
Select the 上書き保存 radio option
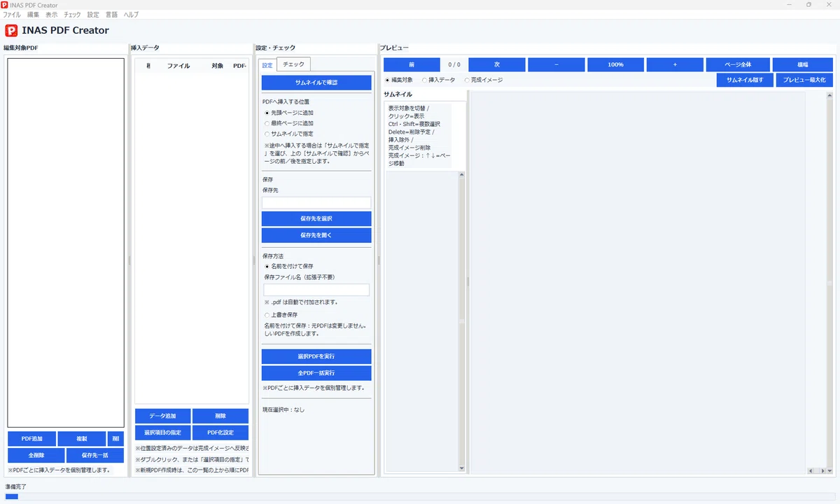tap(267, 315)
